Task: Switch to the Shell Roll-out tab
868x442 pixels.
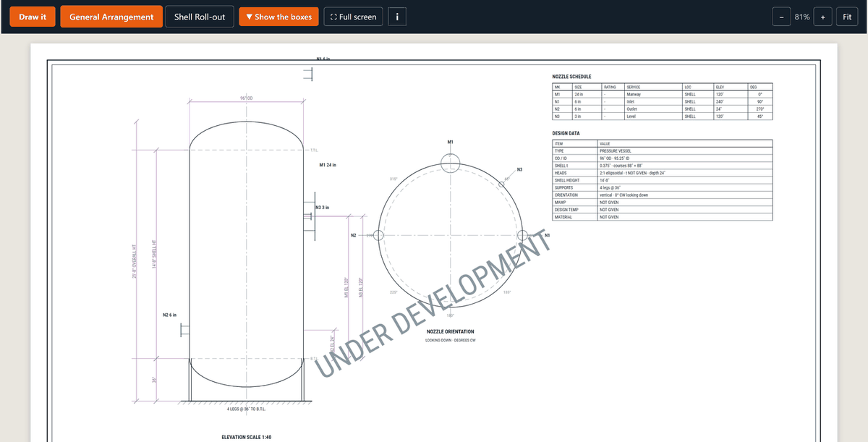Action: 200,17
